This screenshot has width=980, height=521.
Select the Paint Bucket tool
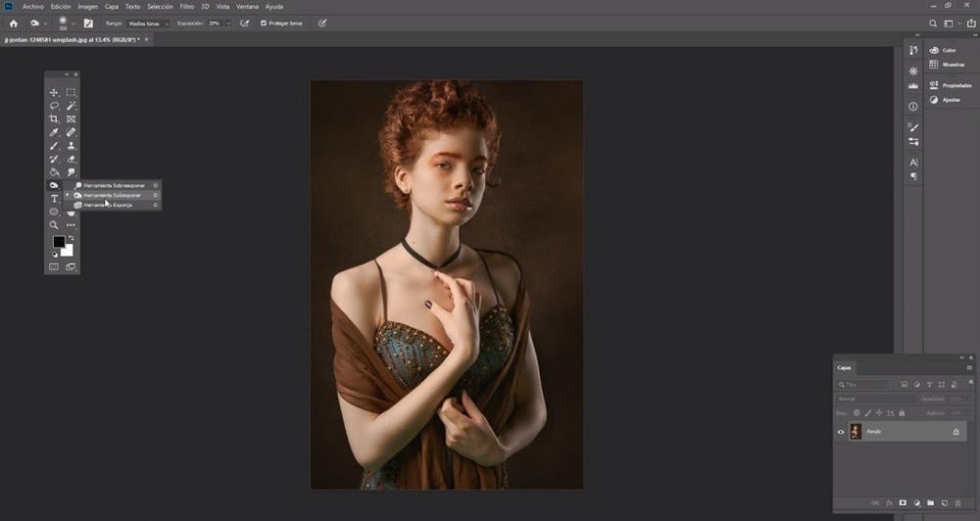pos(54,171)
